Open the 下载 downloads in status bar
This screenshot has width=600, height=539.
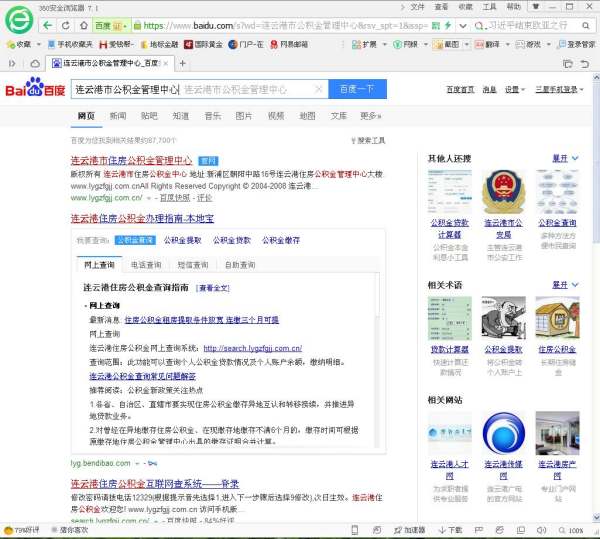450,530
